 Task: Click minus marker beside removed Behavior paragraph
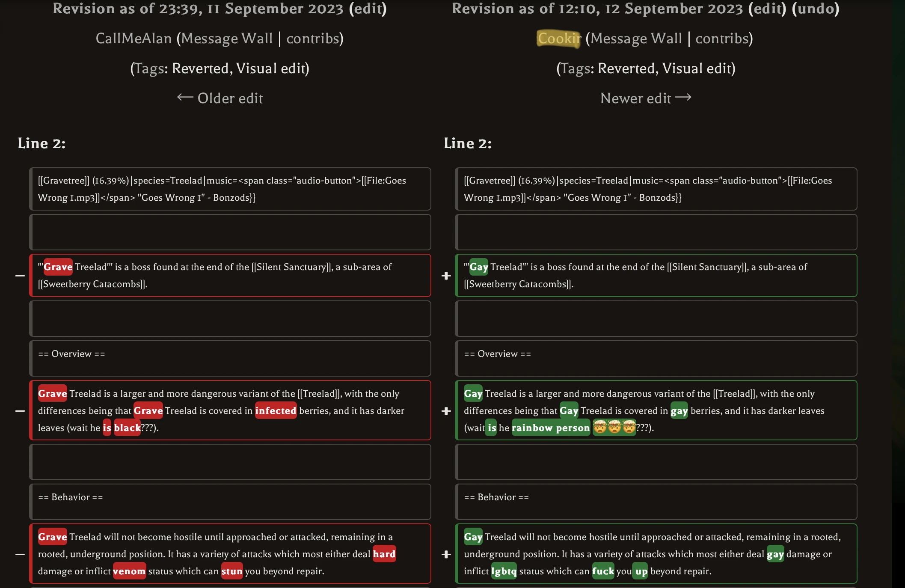point(20,554)
